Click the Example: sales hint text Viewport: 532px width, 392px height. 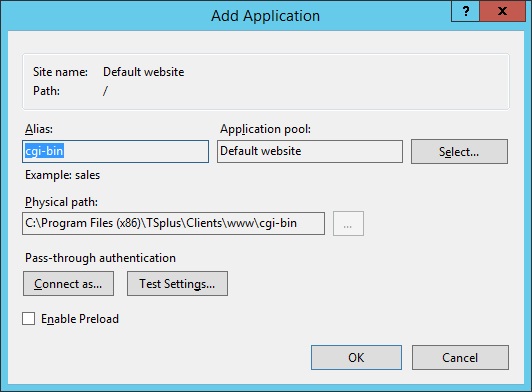(62, 175)
